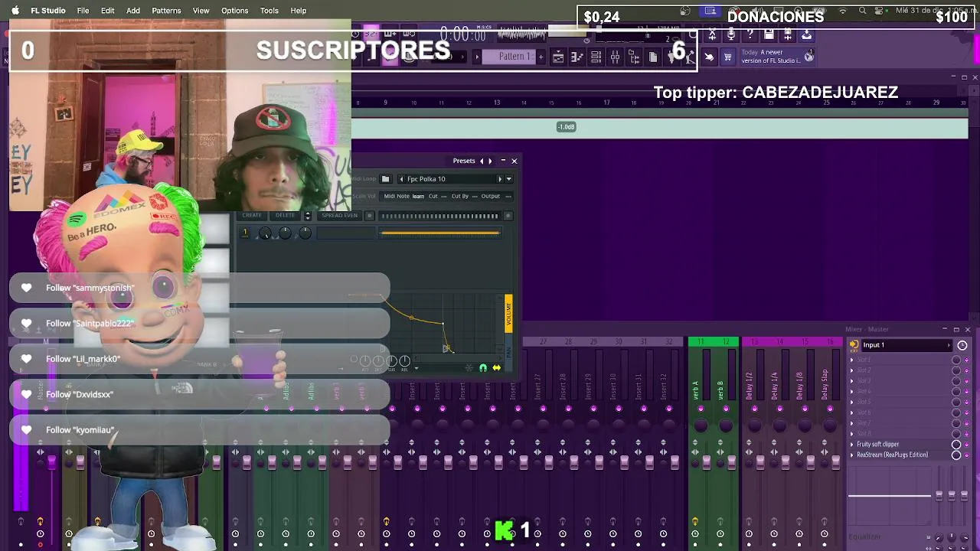Select the VOLUME envelope tab
The height and width of the screenshot is (551, 980).
click(509, 313)
